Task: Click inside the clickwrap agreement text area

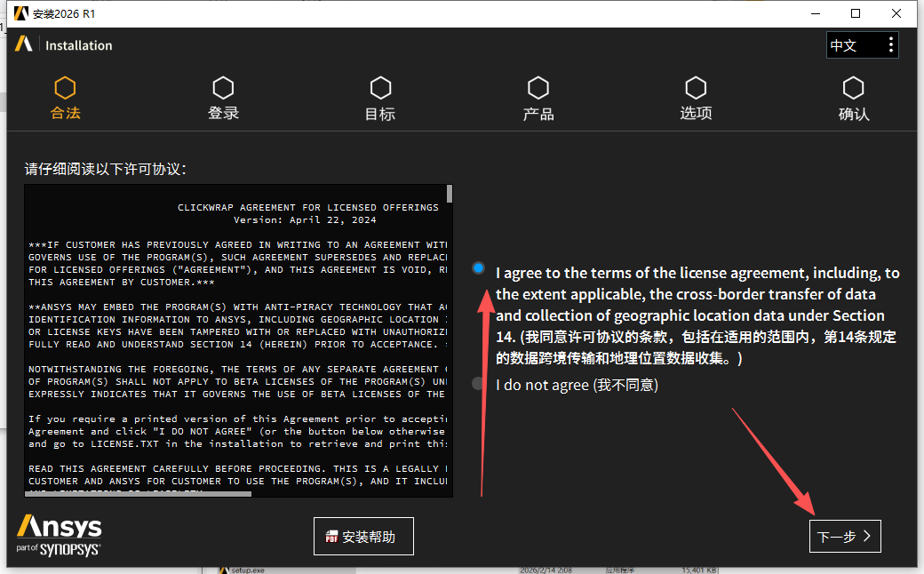Action: click(x=236, y=355)
